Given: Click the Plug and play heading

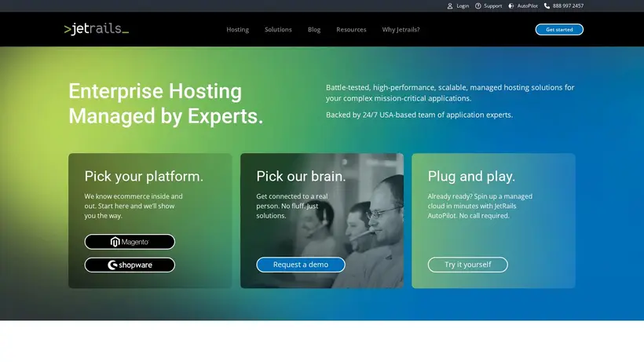Looking at the screenshot, I should [x=471, y=177].
